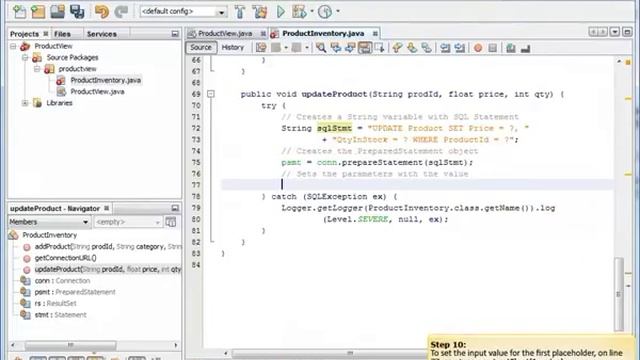Click the New Project toolbar icon
The width and height of the screenshot is (640, 360).
click(x=38, y=11)
